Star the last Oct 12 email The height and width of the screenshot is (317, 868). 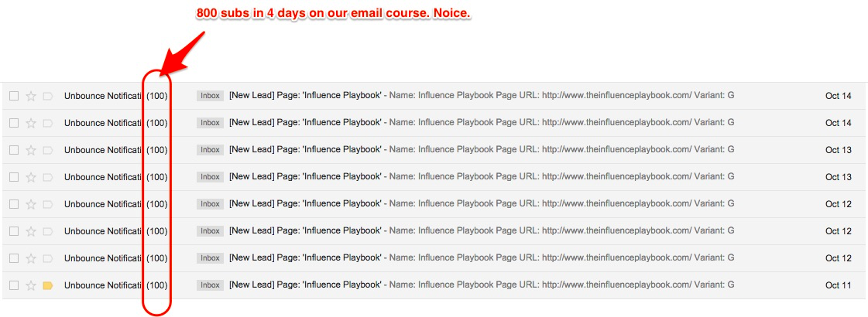(x=31, y=258)
